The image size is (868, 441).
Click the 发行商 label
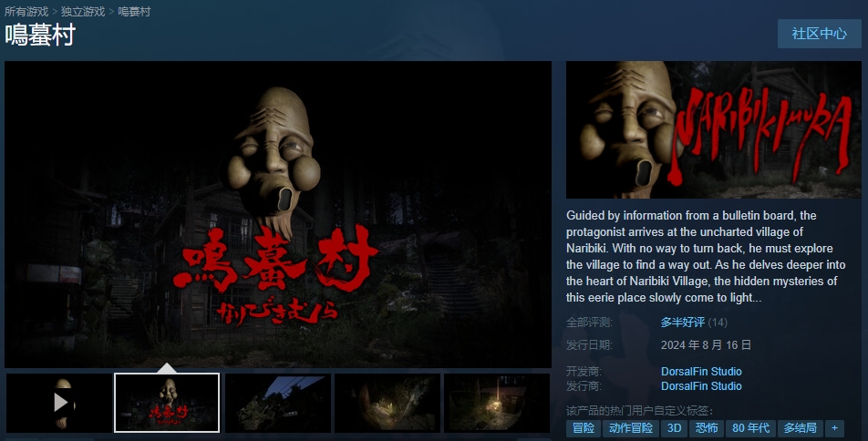584,386
